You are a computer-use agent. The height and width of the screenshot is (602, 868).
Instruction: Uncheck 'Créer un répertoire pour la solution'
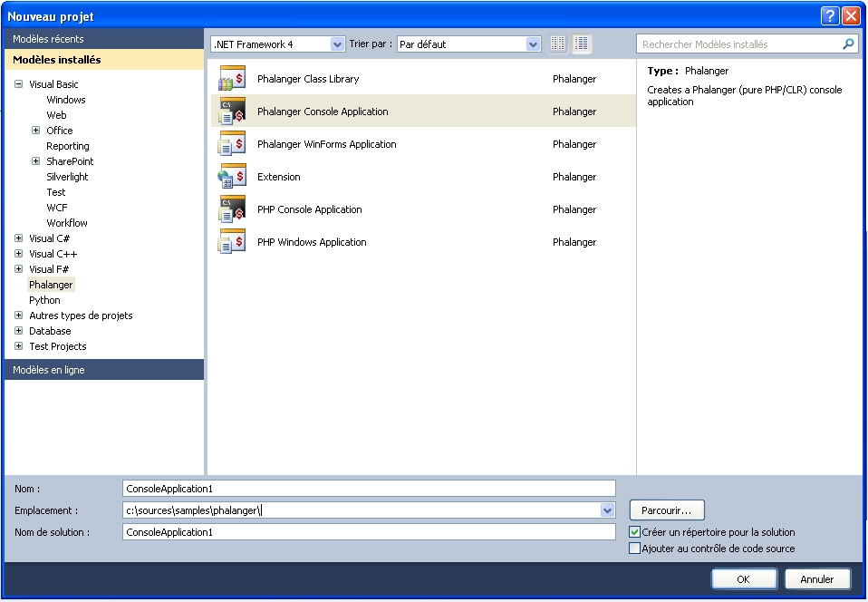[x=634, y=532]
